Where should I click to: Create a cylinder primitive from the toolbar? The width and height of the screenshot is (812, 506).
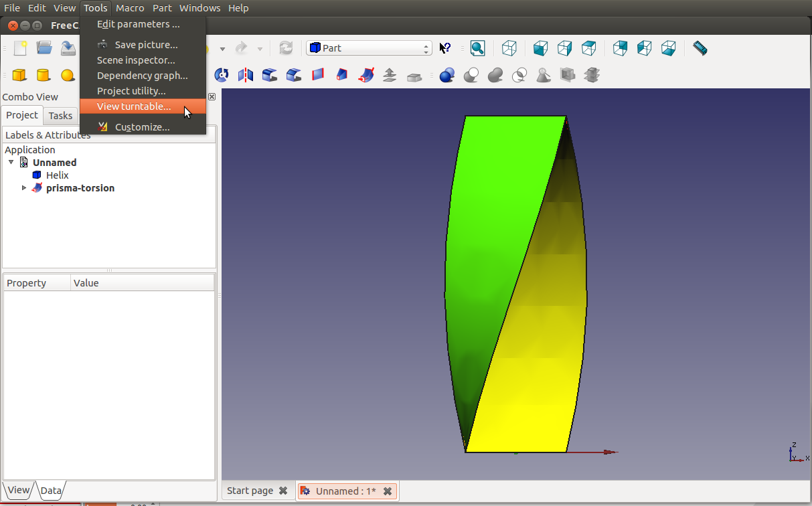[x=44, y=75]
